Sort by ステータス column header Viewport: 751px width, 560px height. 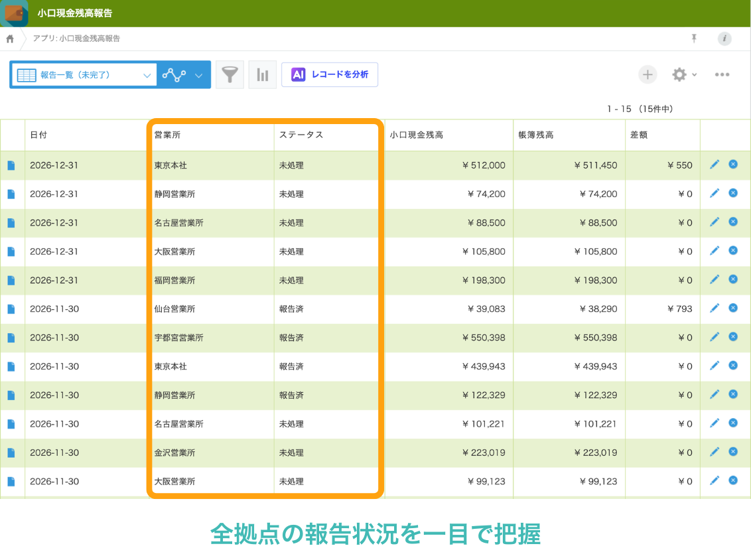pyautogui.click(x=301, y=135)
